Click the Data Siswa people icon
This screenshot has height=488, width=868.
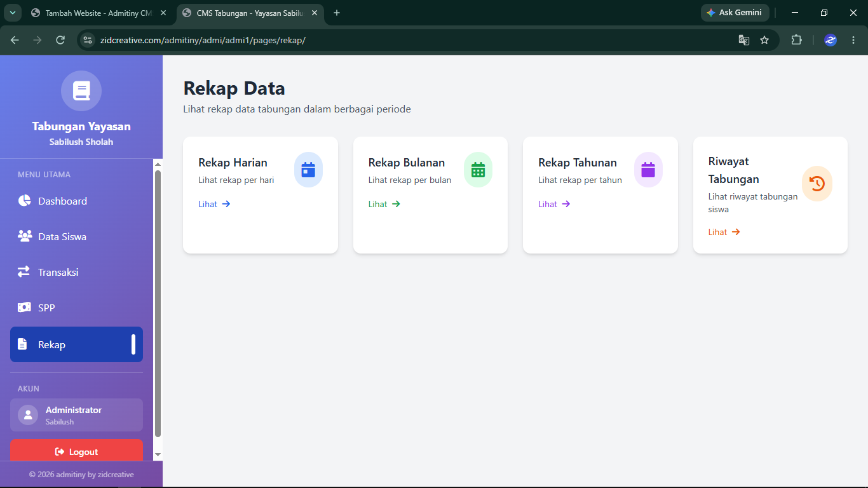(25, 236)
